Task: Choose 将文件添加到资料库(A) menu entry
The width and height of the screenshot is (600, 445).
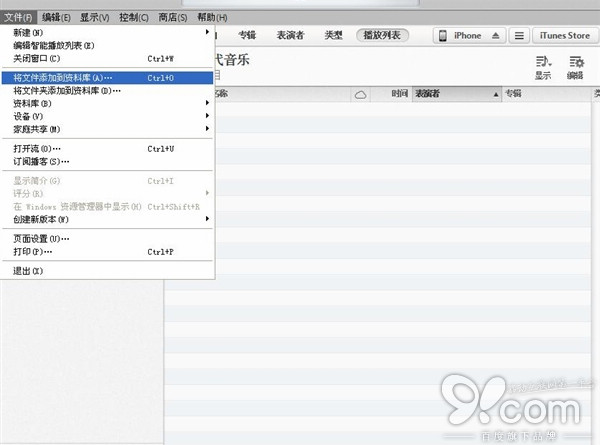Action: 107,78
